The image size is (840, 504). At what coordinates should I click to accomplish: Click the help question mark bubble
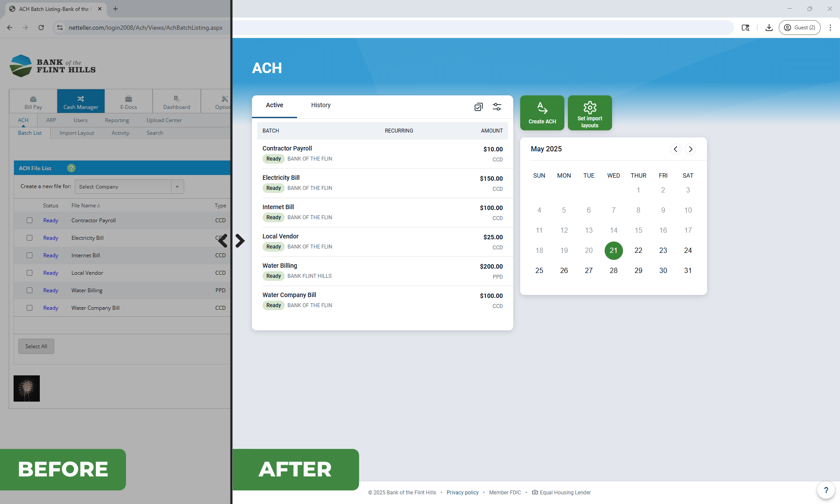(826, 490)
